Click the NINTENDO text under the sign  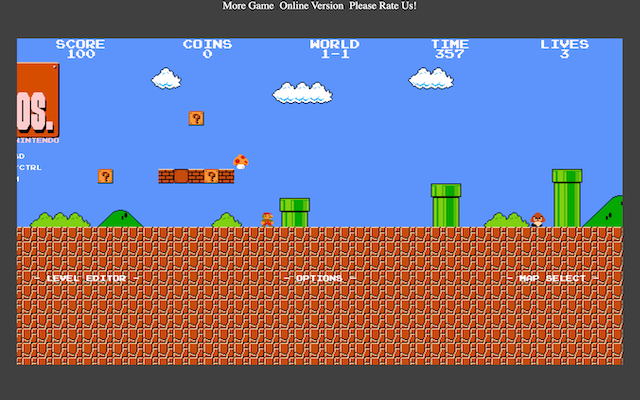38,140
